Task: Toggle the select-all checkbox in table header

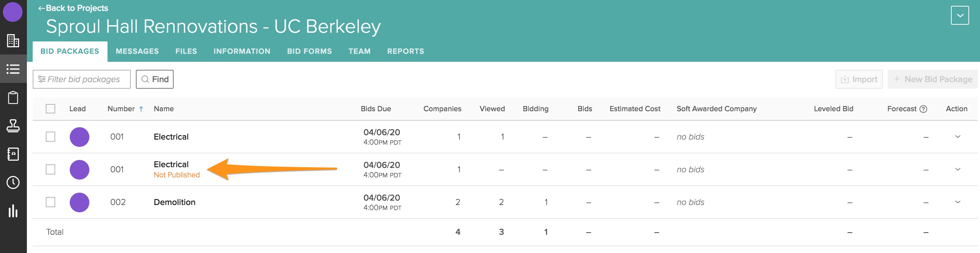Action: [x=50, y=109]
